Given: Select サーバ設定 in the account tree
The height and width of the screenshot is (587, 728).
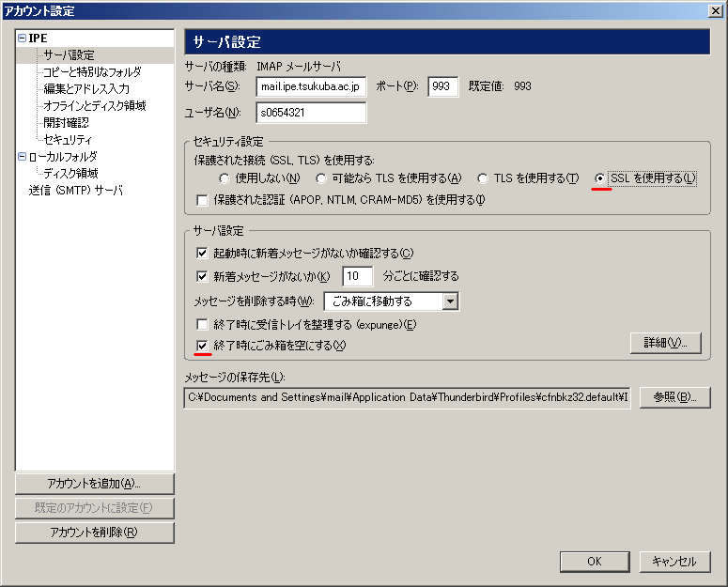Looking at the screenshot, I should pos(69,55).
